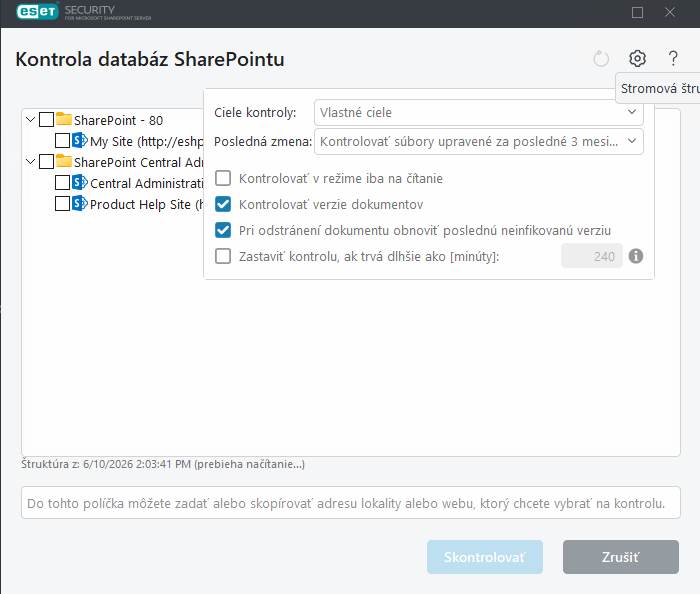Screen dimensions: 700x594
Task: Select Product Help Site tree row text
Action: [x=146, y=204]
